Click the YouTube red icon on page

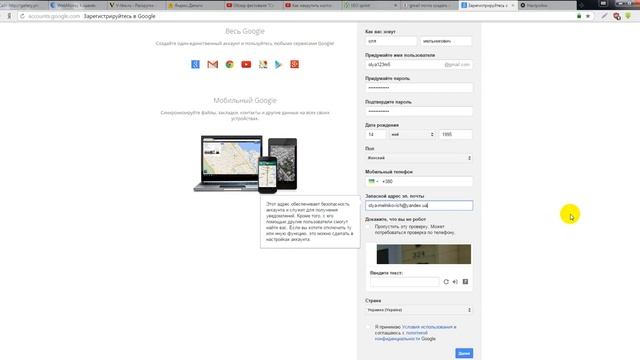[246, 64]
